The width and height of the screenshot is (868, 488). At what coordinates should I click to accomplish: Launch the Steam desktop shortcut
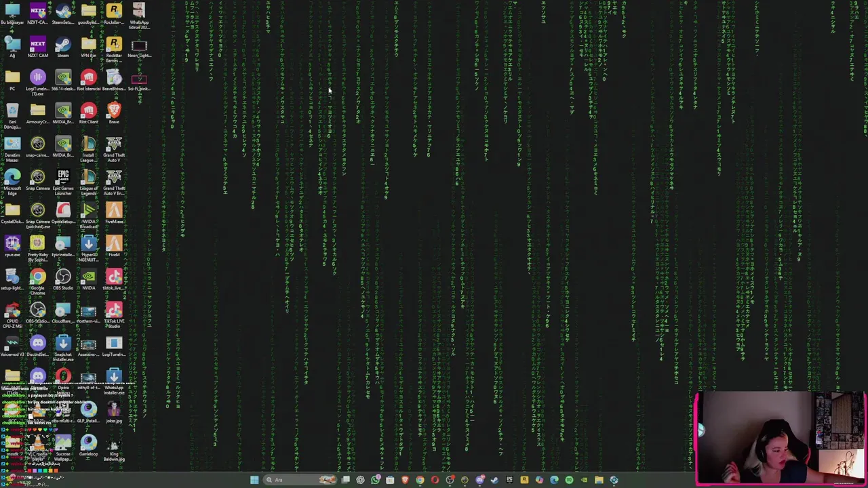63,48
